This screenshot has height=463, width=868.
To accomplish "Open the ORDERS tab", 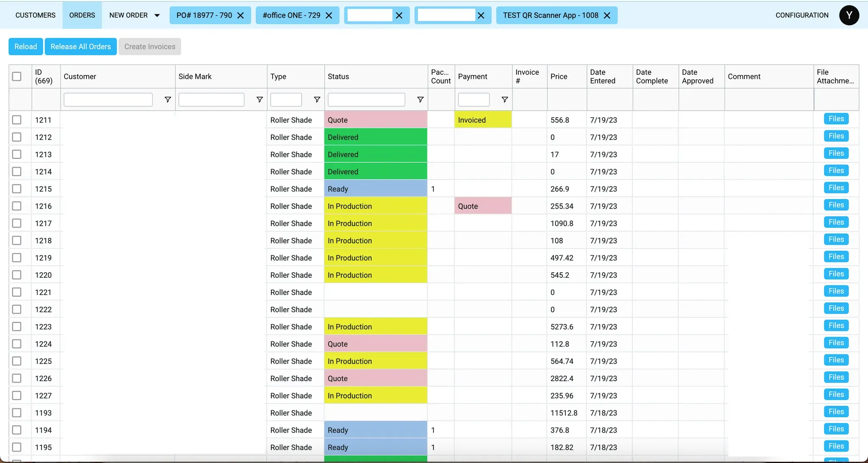I will click(x=82, y=15).
